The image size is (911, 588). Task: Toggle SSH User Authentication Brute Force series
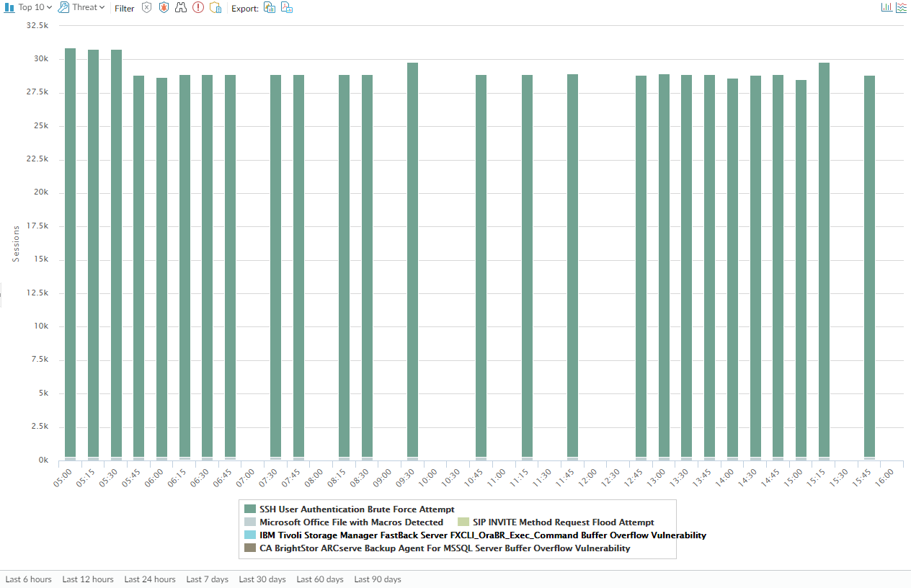[357, 509]
